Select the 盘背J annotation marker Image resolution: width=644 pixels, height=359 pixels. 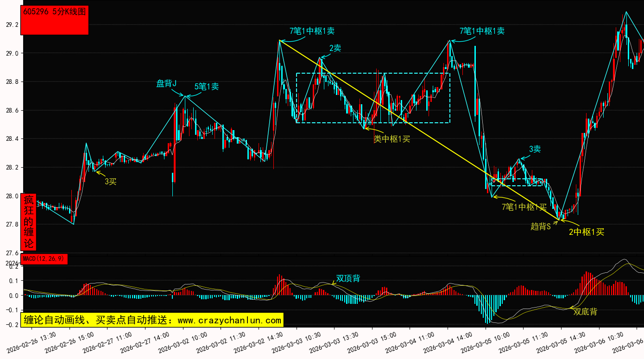point(166,83)
